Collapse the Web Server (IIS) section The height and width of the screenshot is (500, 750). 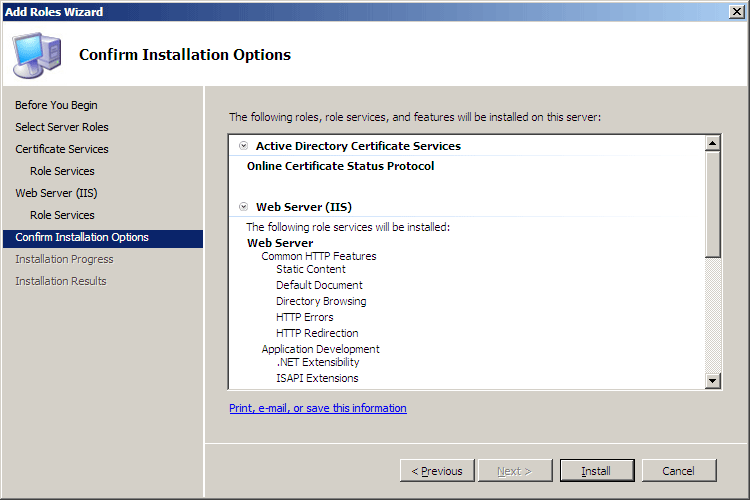[x=243, y=207]
